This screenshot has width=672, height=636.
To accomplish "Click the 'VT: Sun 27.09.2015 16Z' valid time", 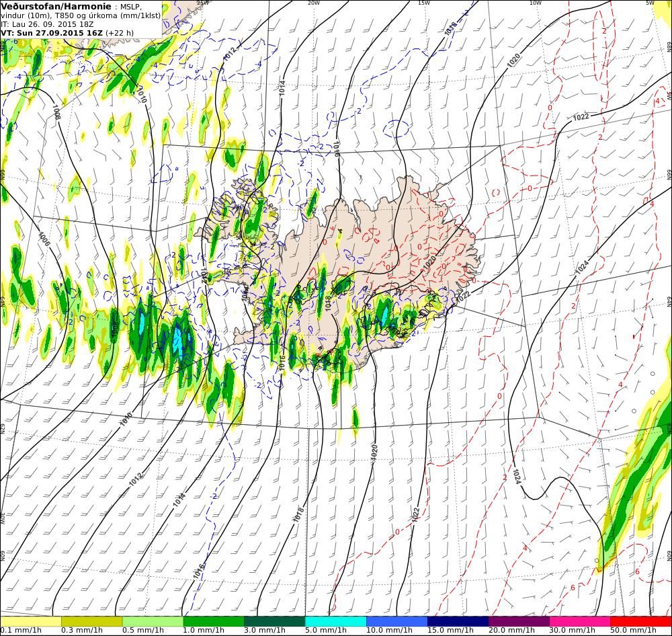I will 52,33.
